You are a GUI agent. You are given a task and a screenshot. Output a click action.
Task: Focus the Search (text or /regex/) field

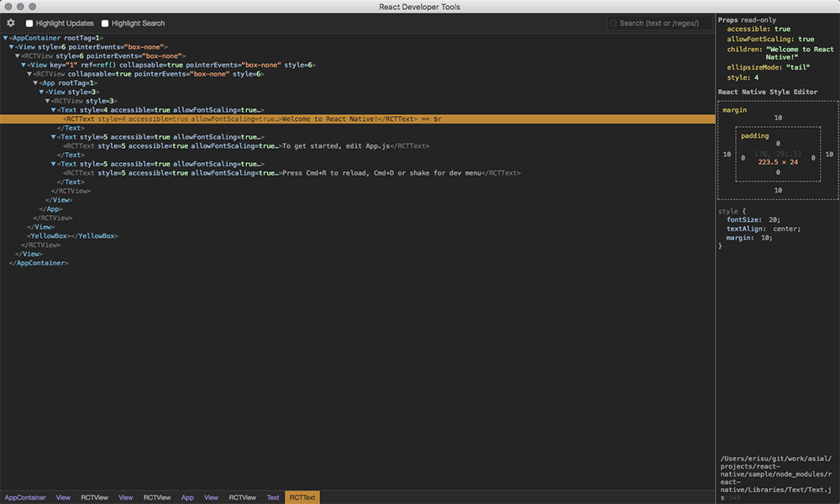[x=660, y=23]
